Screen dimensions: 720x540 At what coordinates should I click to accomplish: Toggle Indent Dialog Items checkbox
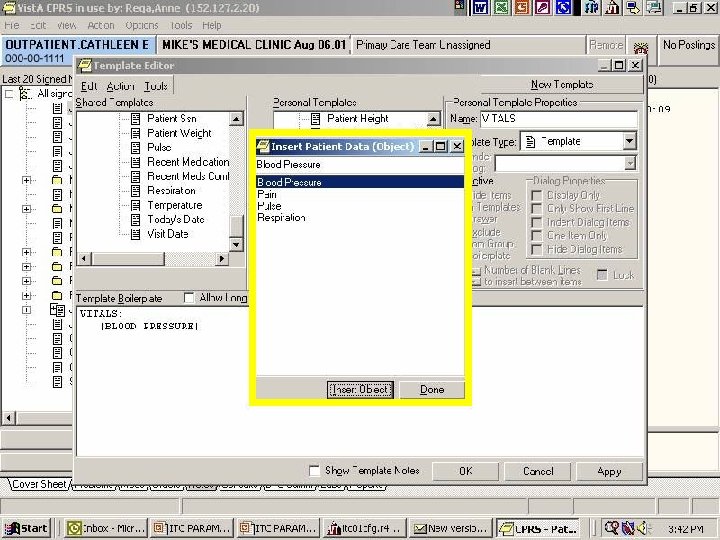[536, 223]
